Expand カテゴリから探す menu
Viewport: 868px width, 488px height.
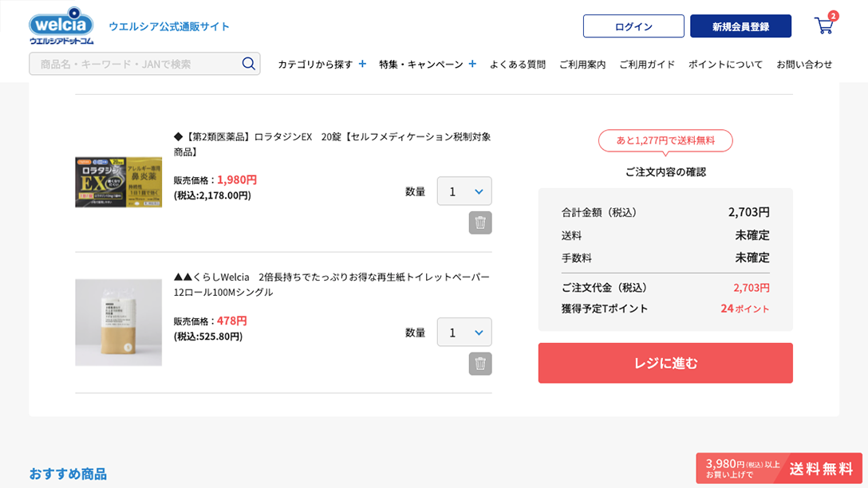pyautogui.click(x=315, y=65)
